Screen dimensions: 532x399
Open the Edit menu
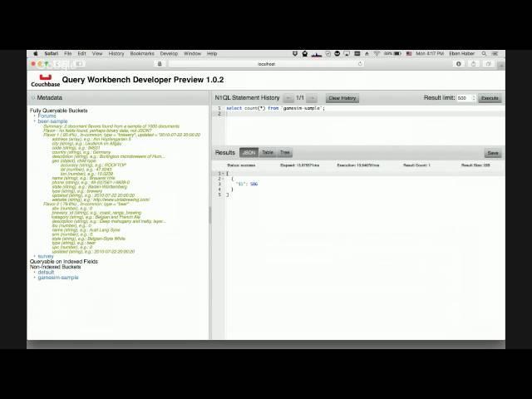point(81,53)
